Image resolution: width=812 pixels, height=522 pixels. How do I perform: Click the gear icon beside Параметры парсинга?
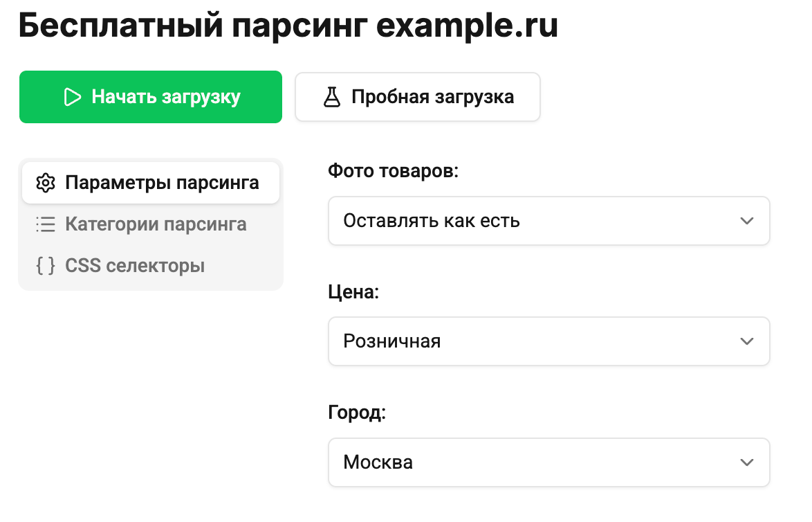click(46, 183)
